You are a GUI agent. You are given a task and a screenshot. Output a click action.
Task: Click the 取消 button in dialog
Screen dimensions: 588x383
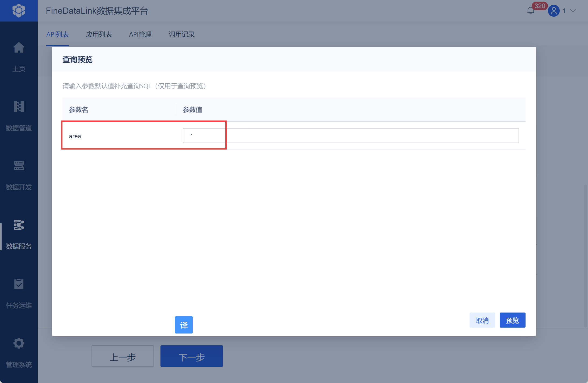coord(482,320)
